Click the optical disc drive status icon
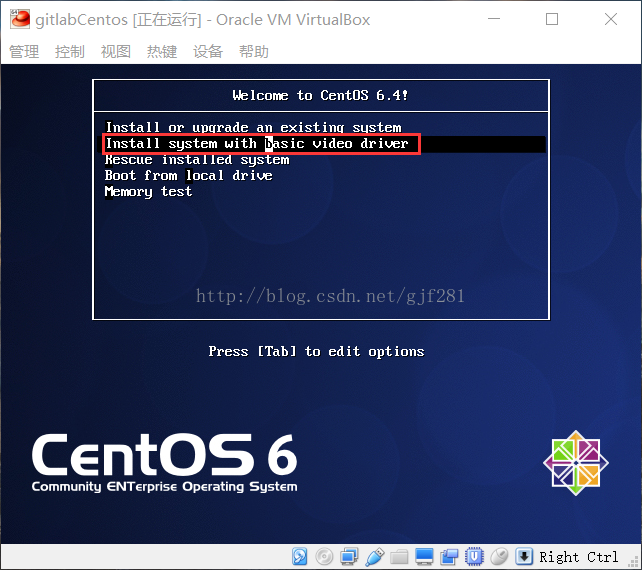 (x=324, y=557)
